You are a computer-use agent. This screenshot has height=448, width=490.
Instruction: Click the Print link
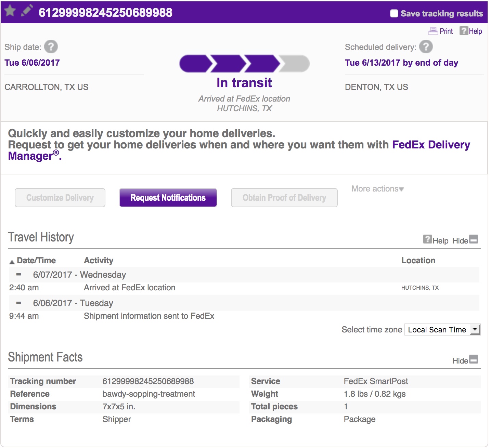pyautogui.click(x=446, y=31)
